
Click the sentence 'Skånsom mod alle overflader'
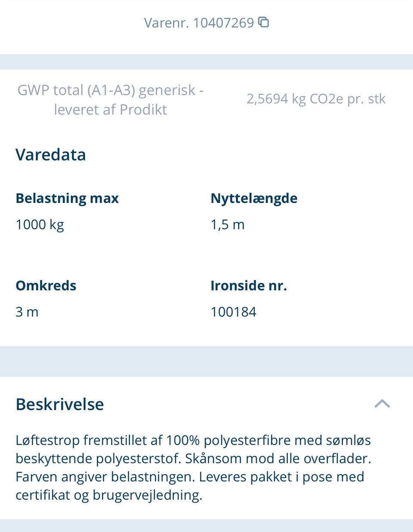(278, 458)
